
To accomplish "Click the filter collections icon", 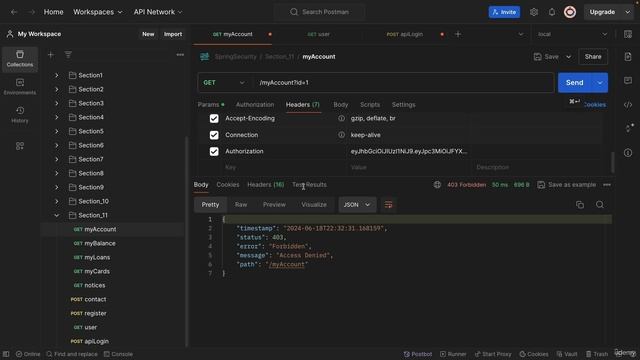I will pos(68,55).
